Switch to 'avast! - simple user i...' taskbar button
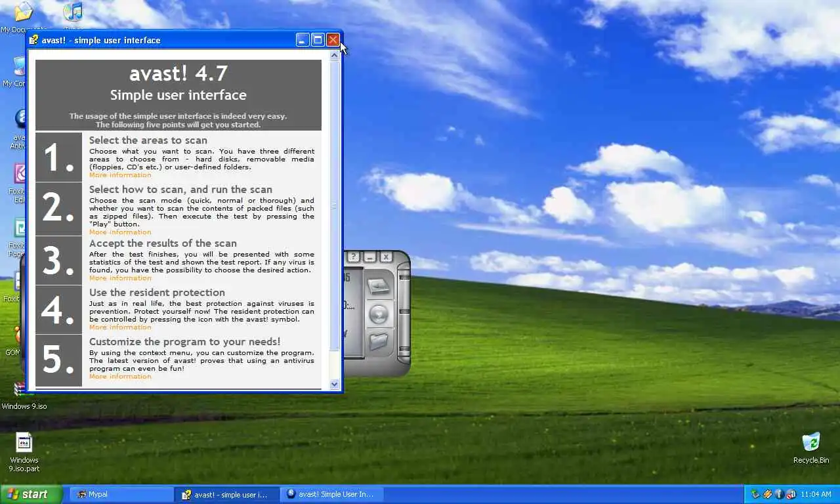 (x=228, y=494)
